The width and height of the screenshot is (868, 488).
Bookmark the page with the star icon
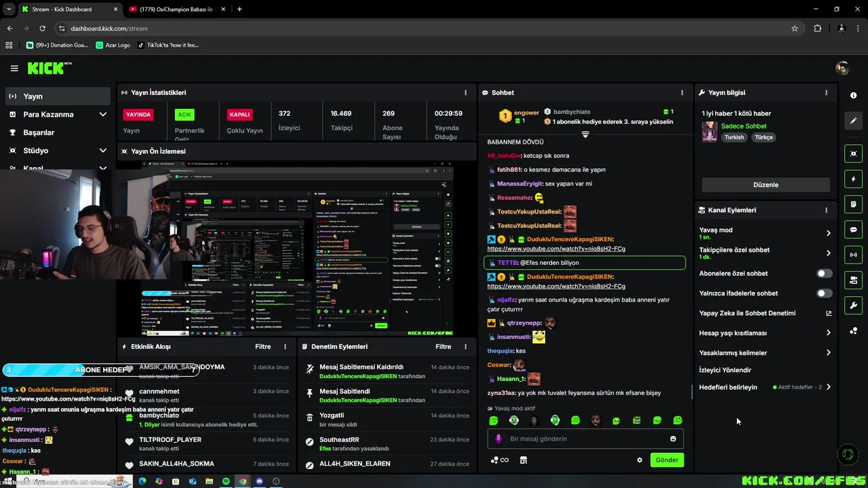coord(795,28)
